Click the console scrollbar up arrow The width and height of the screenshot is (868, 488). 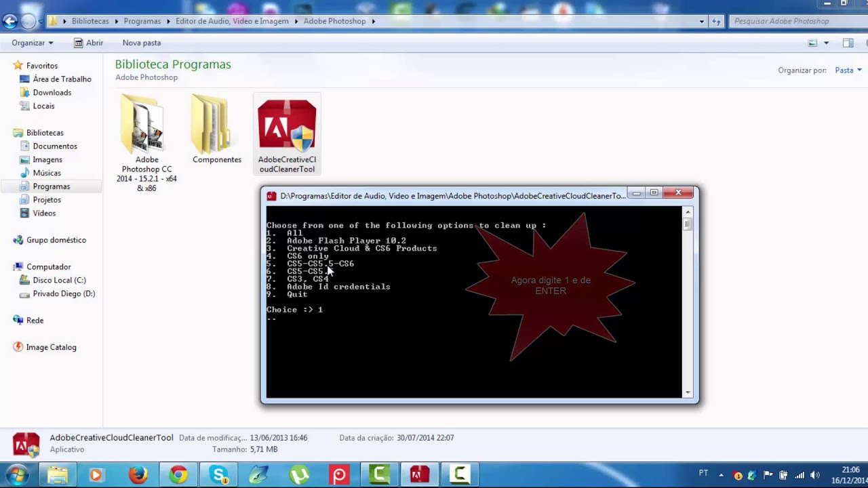tap(688, 211)
